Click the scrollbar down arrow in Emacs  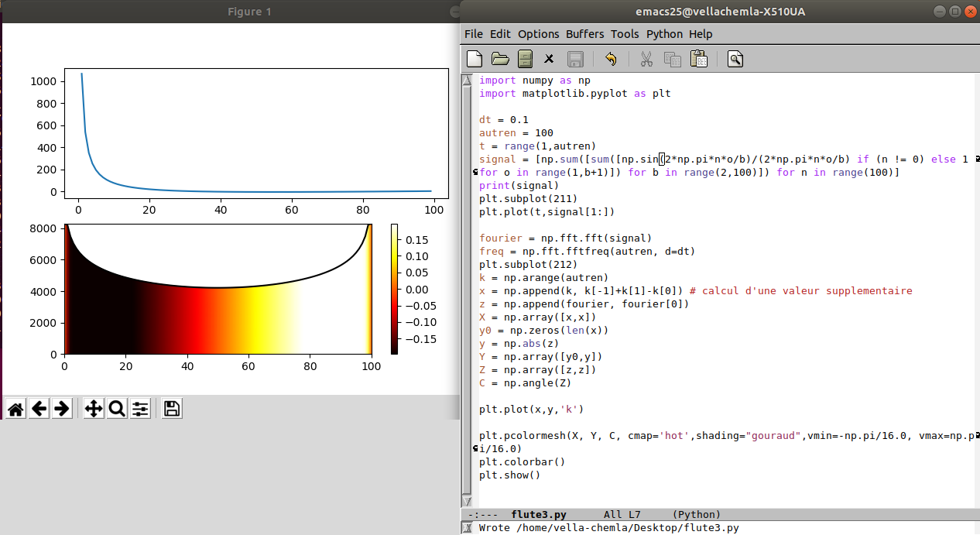point(466,501)
